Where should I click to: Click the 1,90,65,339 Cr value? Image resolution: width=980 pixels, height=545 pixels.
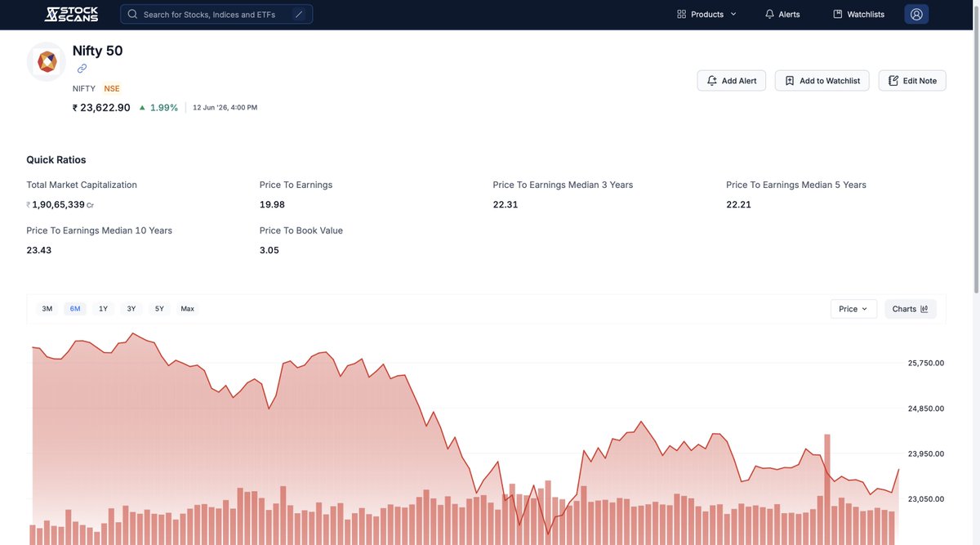tap(60, 204)
